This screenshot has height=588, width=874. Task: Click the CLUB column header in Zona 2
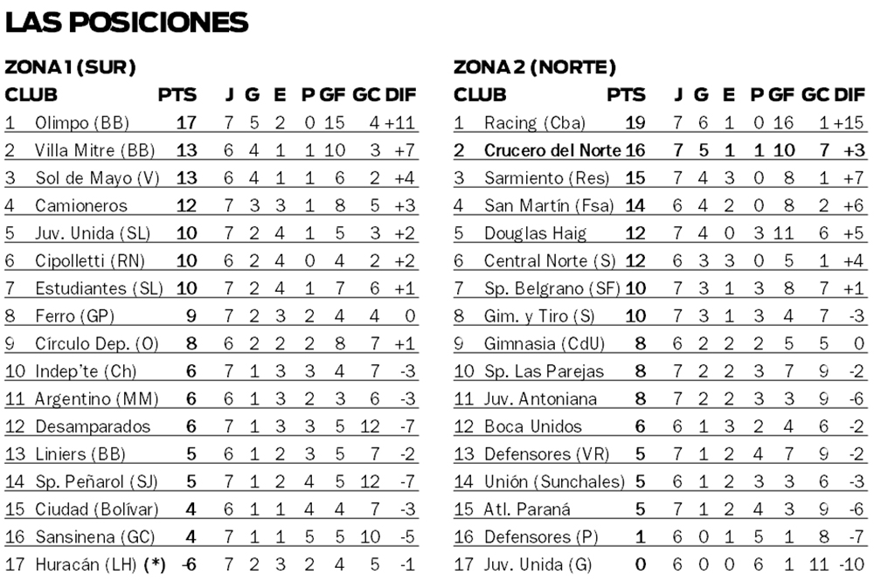(479, 94)
